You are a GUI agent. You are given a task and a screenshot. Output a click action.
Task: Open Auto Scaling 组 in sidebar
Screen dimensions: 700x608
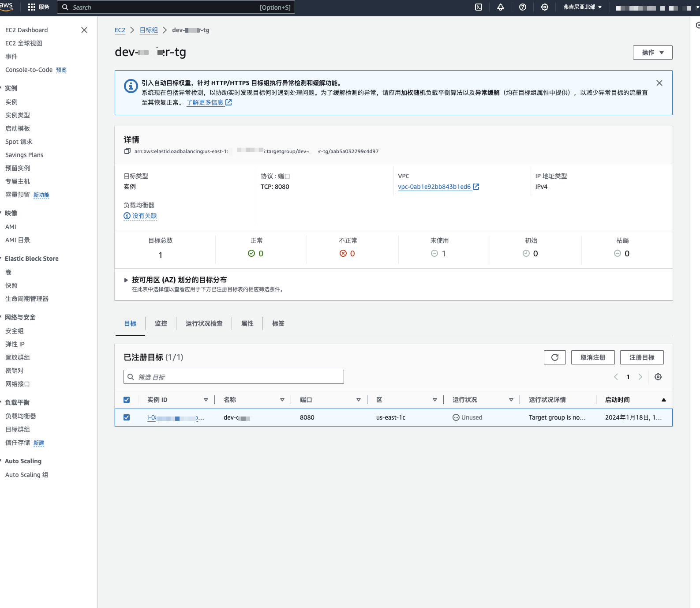(26, 475)
